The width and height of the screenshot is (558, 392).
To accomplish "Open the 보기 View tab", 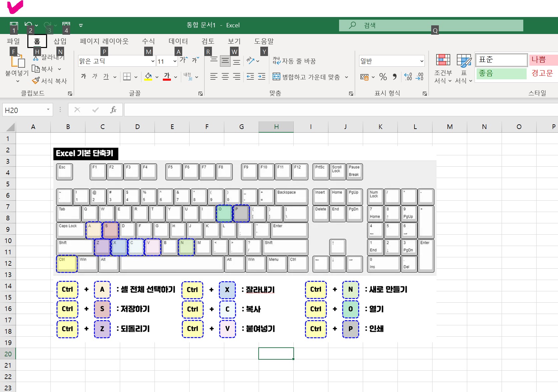I will tap(234, 41).
